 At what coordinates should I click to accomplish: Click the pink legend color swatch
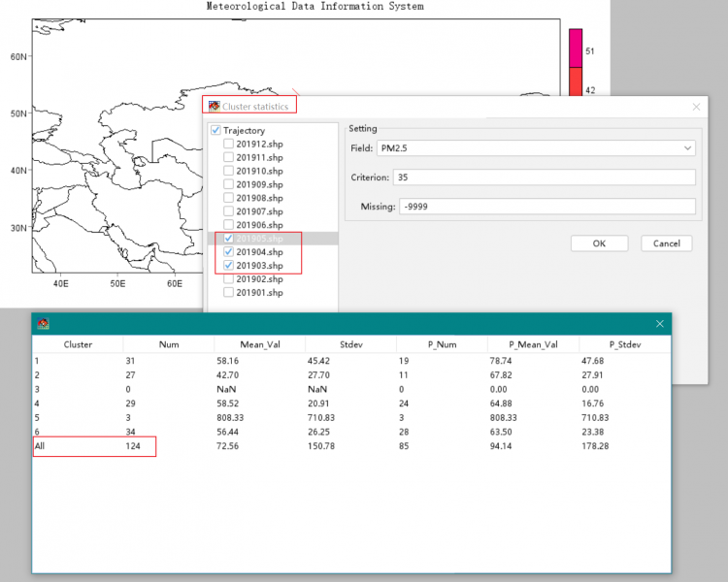576,48
